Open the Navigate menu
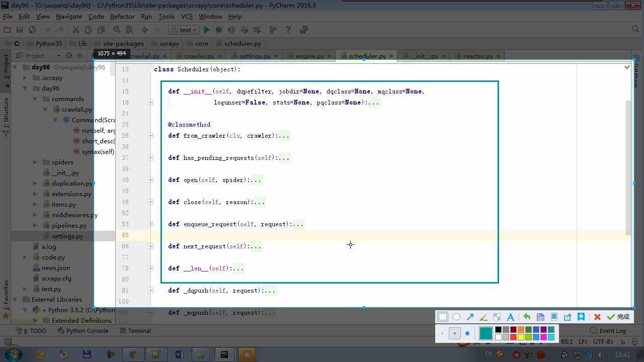 (68, 17)
